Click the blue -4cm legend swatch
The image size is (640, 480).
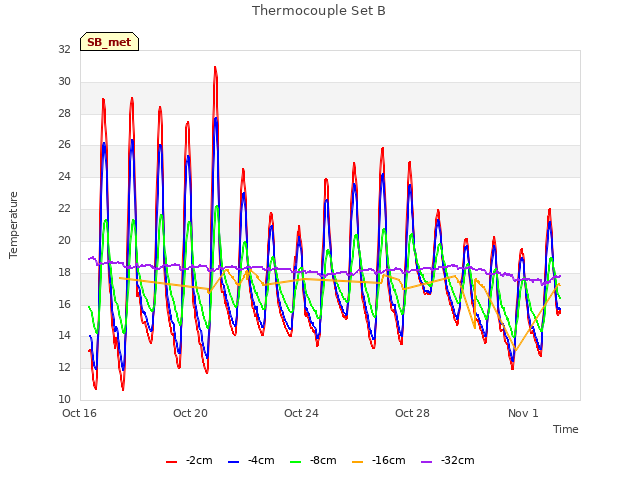point(233,462)
